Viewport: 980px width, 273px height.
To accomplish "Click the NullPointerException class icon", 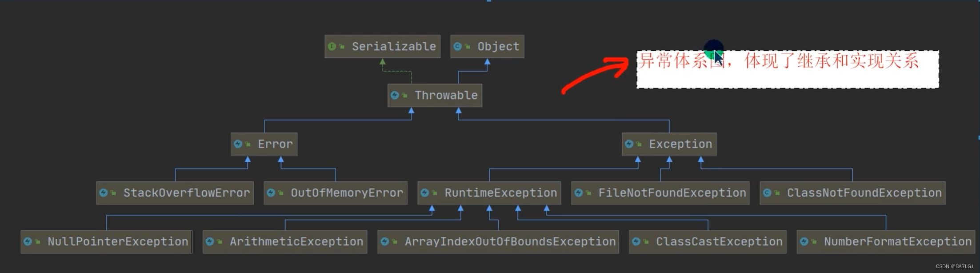I will pos(28,241).
